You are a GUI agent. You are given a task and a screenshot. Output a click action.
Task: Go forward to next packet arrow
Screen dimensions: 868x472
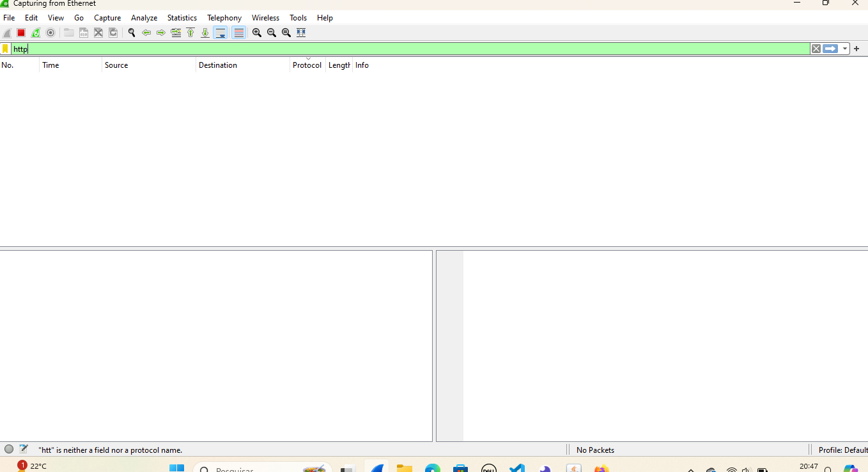point(161,33)
